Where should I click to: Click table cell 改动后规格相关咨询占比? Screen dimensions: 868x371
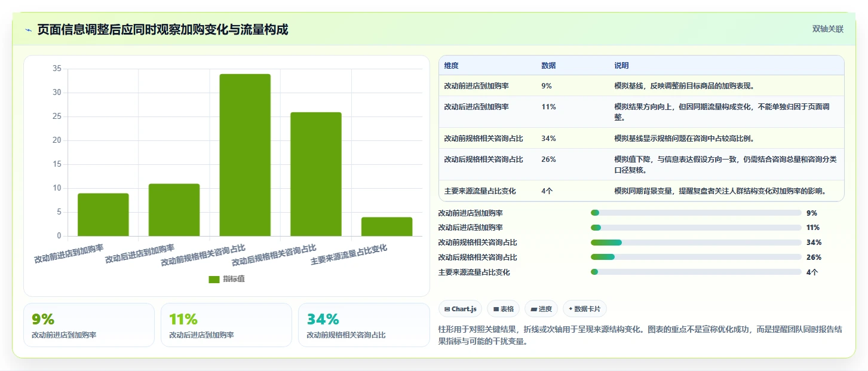483,160
